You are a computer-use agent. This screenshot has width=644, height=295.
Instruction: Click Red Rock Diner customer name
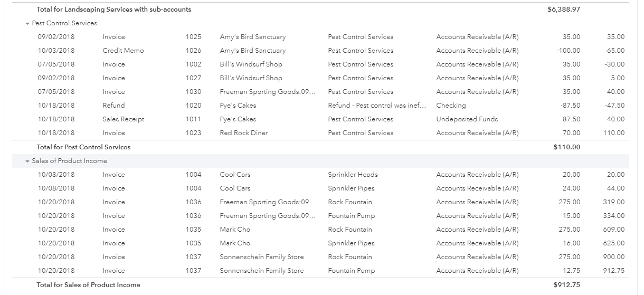(244, 133)
